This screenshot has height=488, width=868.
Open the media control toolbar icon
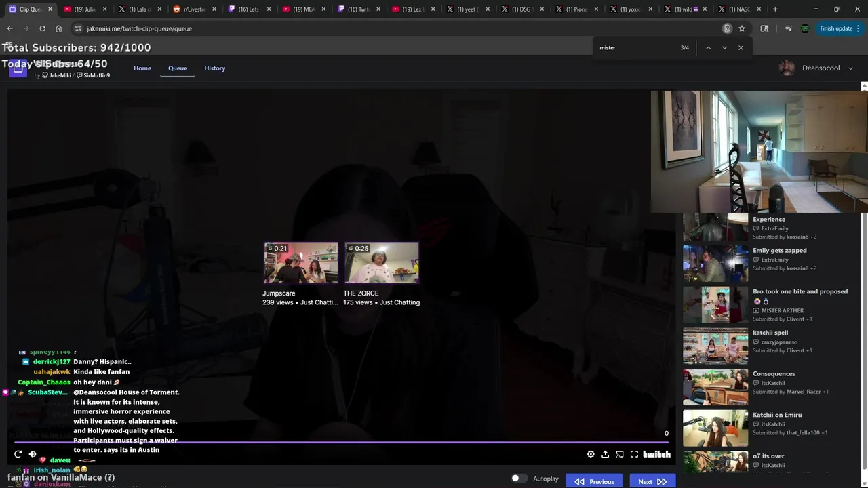[788, 28]
